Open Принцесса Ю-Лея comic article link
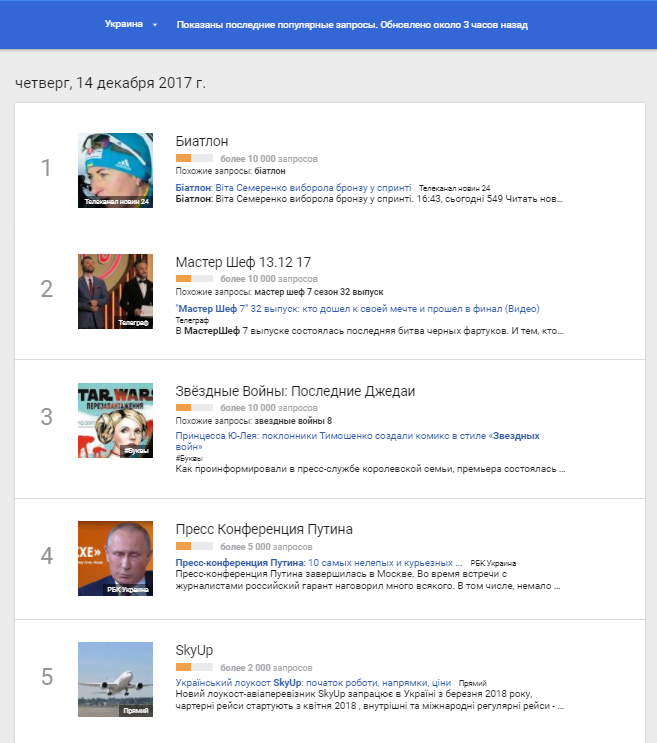The height and width of the screenshot is (743, 657). tap(357, 436)
